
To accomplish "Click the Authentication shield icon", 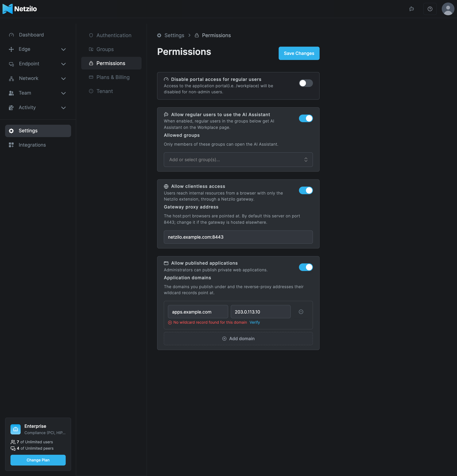I will click(91, 35).
